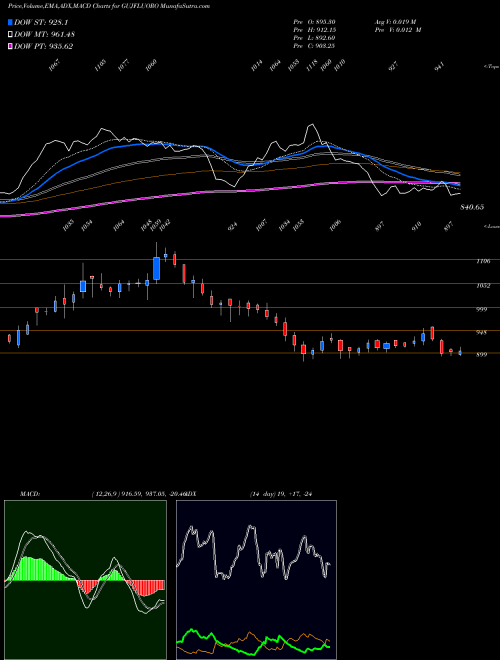This screenshot has width=500, height=660.
Task: Click the Pre L: 892.60 value
Action: tap(314, 38)
